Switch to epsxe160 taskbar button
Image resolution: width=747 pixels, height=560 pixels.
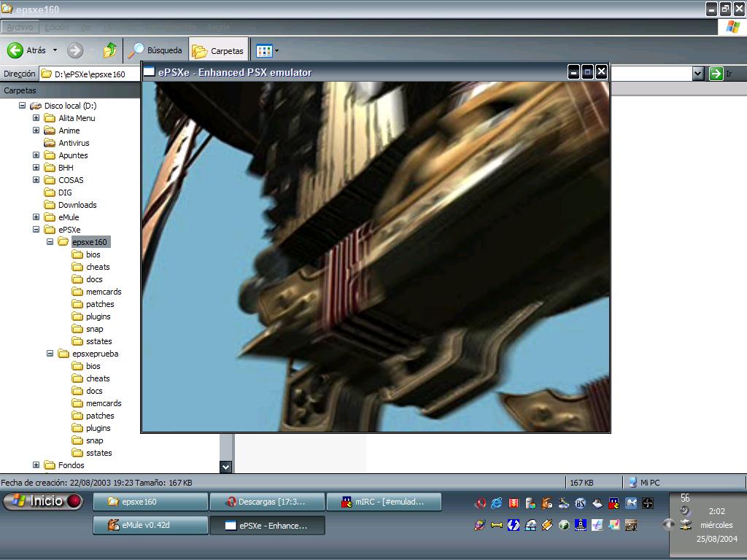tap(150, 502)
